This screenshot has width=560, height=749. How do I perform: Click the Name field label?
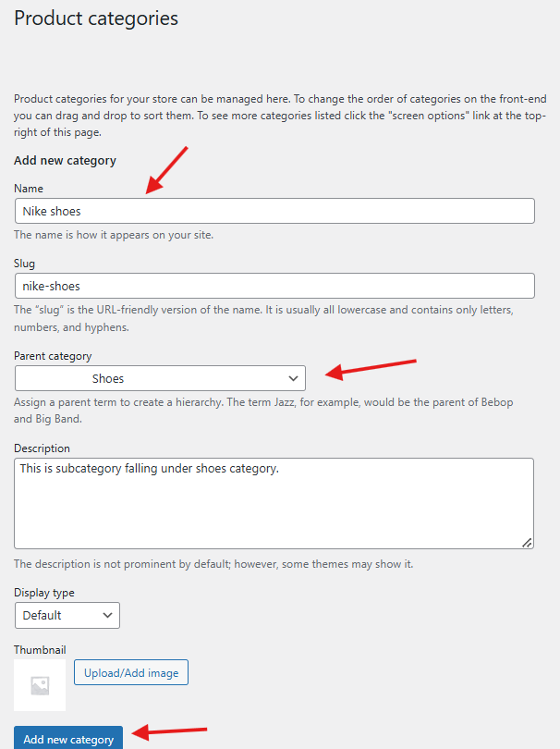point(29,189)
